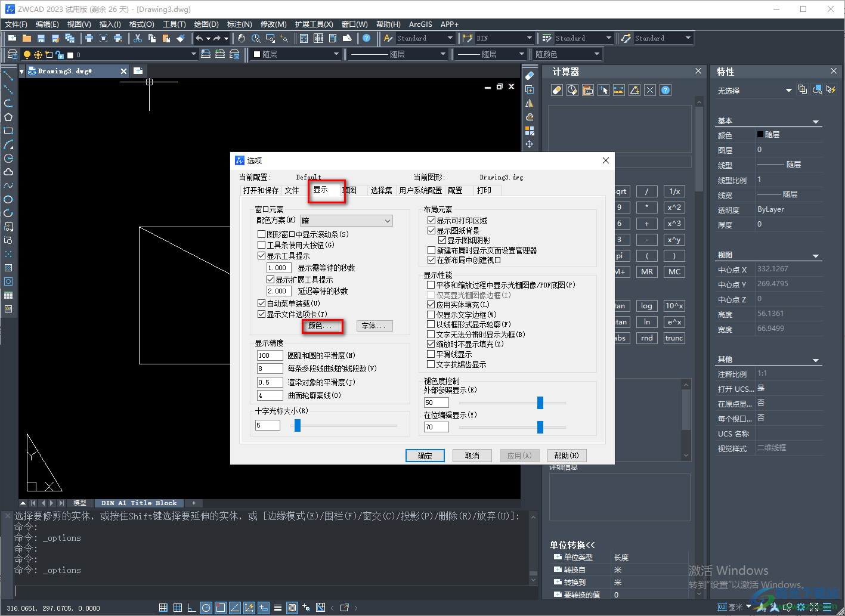Open the color scheme (配色方案) dropdown
The width and height of the screenshot is (845, 616).
point(346,221)
